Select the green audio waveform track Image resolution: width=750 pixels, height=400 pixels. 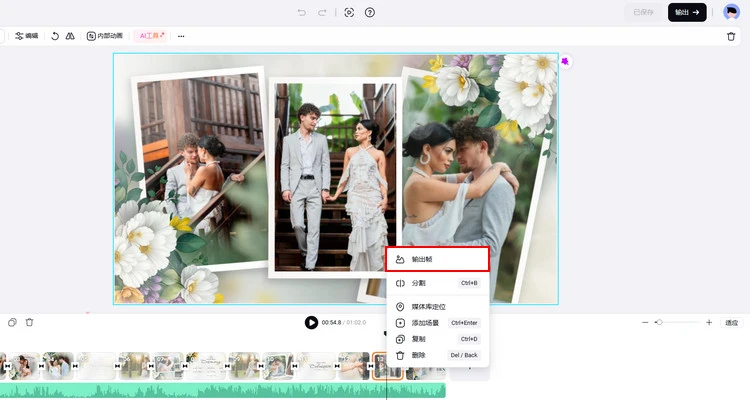(222, 390)
